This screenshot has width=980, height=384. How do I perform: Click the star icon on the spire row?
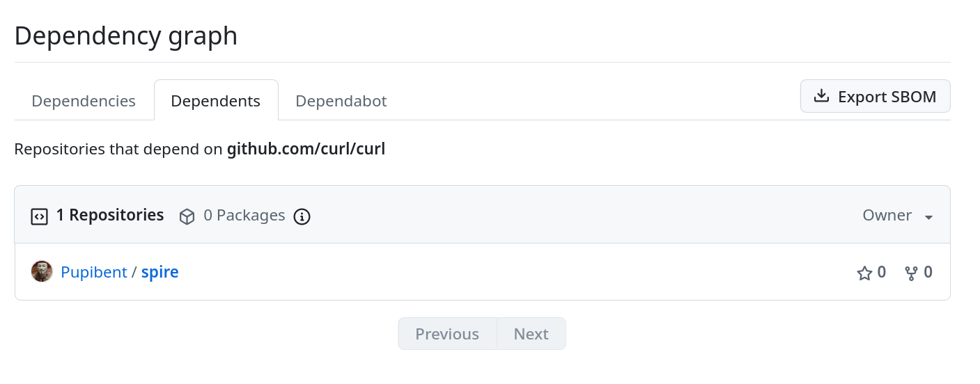[864, 273]
